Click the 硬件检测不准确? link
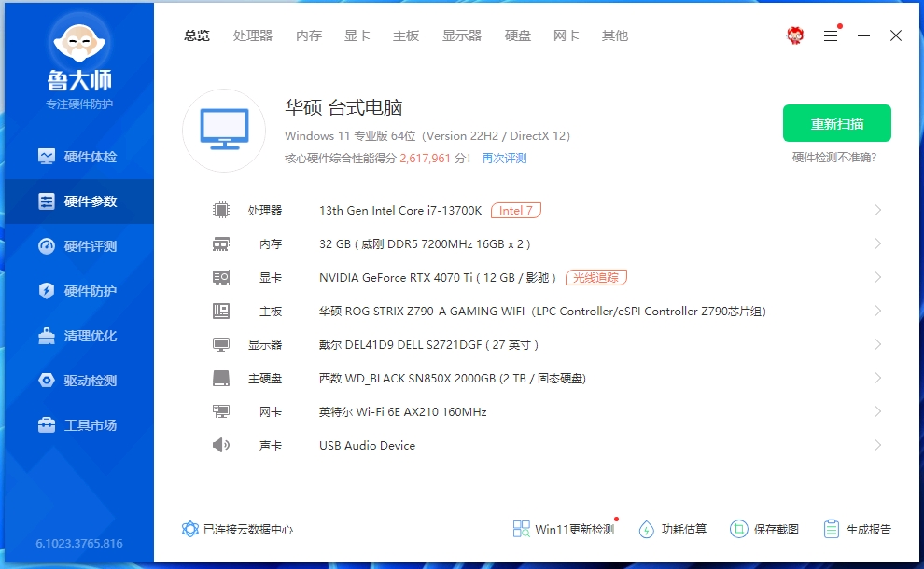Screen dimensions: 924x569 click(834, 158)
